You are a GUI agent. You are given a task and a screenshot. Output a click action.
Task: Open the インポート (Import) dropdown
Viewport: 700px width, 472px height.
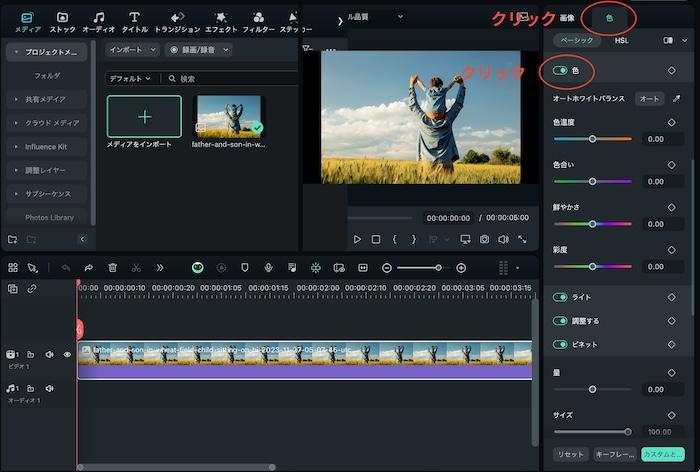[132, 49]
